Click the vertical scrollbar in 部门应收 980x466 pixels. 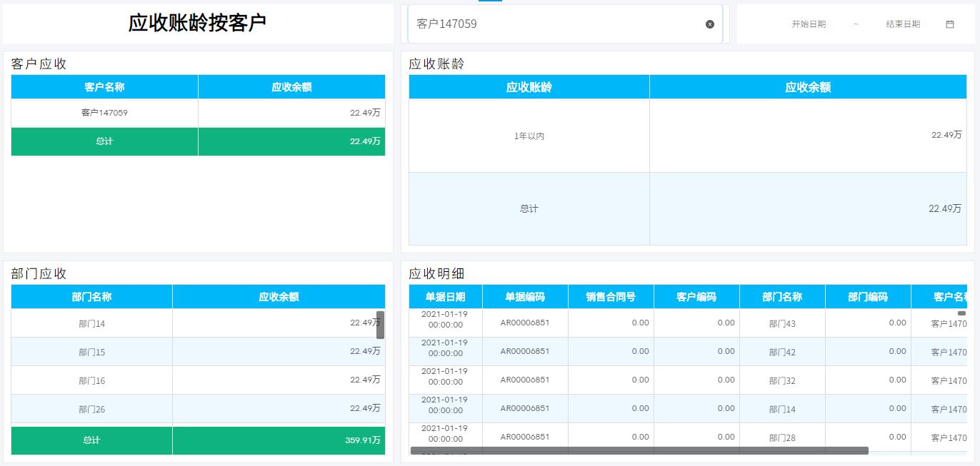(x=381, y=325)
